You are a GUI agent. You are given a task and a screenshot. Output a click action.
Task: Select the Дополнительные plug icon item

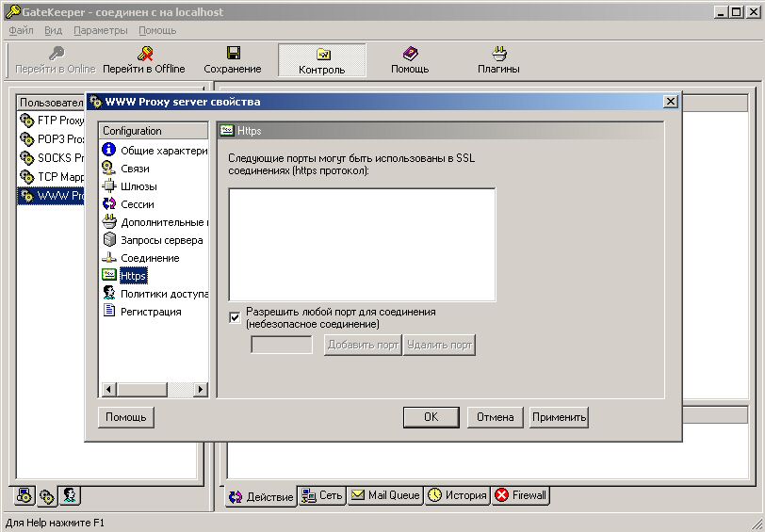108,222
